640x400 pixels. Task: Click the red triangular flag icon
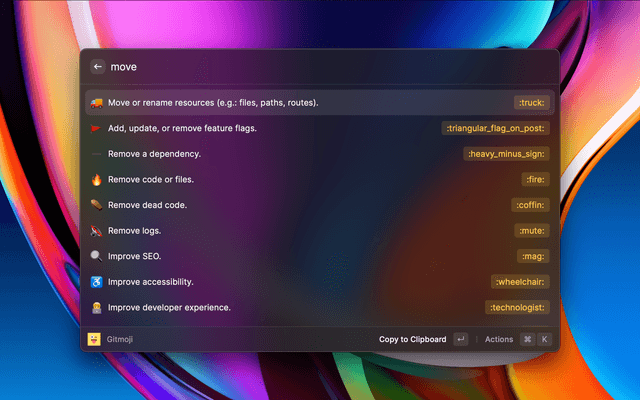click(96, 128)
